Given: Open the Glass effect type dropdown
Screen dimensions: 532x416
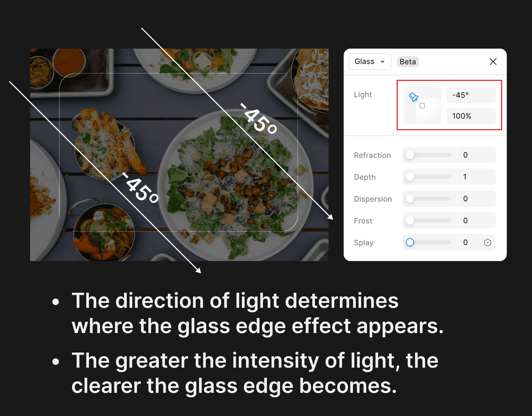Looking at the screenshot, I should [x=370, y=62].
